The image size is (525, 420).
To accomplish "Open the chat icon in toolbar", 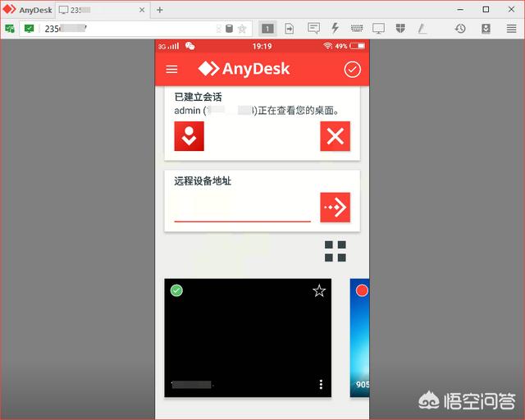I will click(x=313, y=29).
